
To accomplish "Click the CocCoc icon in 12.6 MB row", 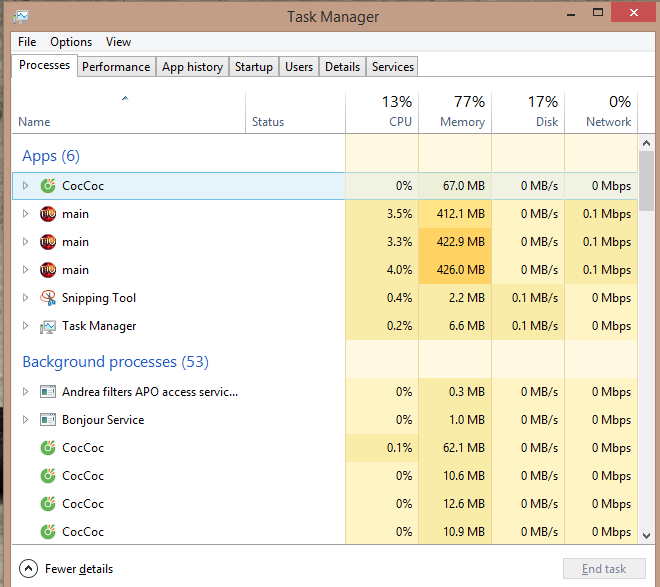I will tap(48, 504).
